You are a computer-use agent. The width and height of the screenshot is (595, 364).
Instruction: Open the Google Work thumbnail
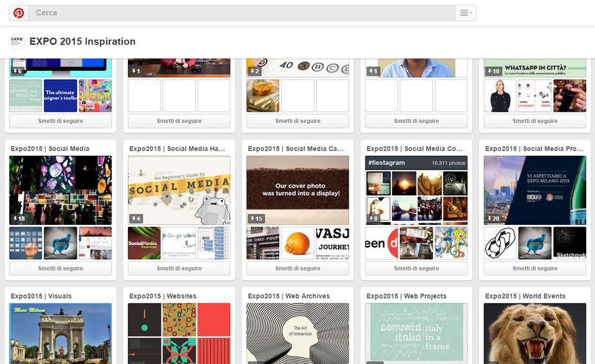point(179,243)
